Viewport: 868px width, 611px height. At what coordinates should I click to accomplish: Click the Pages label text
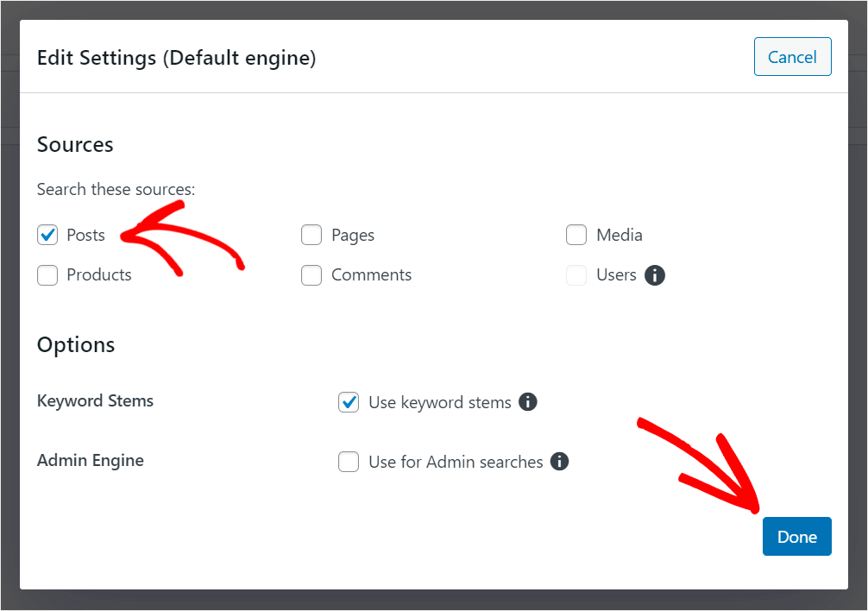(x=353, y=236)
